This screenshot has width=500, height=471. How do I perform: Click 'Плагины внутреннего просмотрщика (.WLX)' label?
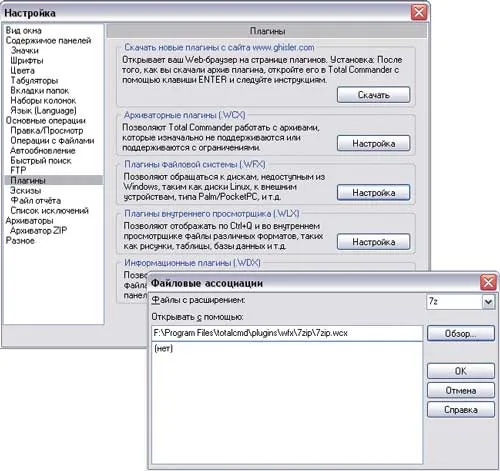[x=212, y=213]
